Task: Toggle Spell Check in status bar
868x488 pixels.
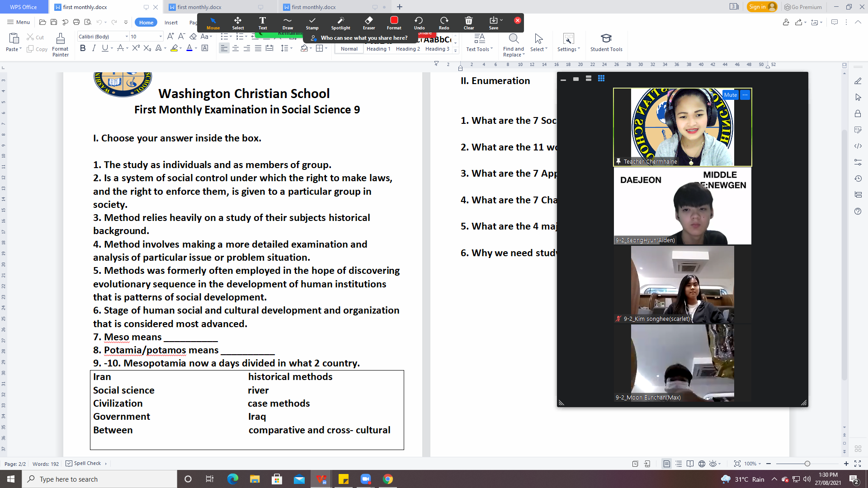Action: (x=84, y=464)
